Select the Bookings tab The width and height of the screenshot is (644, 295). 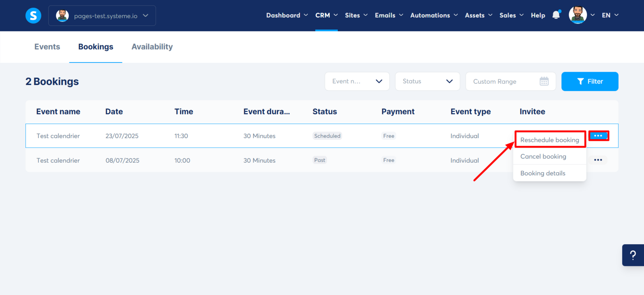[x=96, y=47]
